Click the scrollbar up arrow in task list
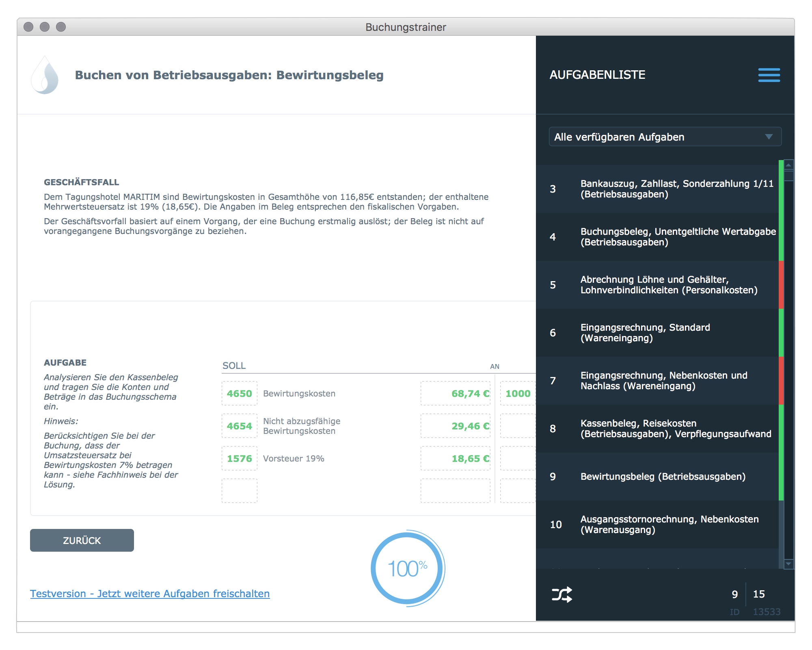 (x=788, y=165)
